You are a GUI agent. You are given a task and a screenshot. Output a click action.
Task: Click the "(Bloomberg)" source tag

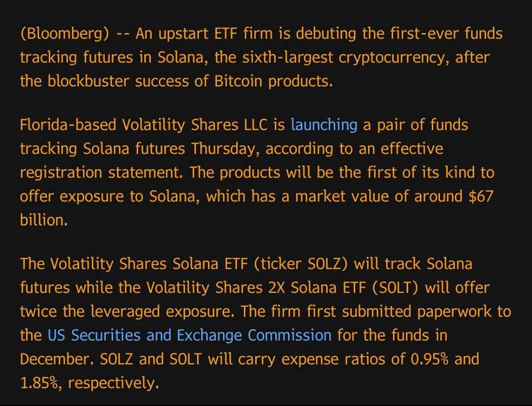point(64,34)
